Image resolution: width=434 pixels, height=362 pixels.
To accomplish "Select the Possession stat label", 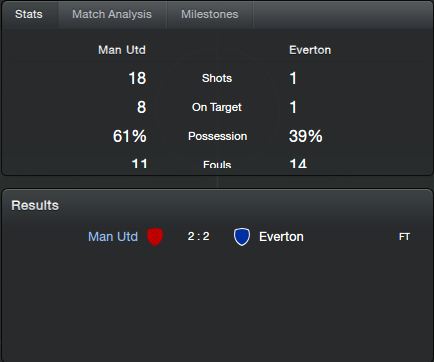I will (218, 136).
